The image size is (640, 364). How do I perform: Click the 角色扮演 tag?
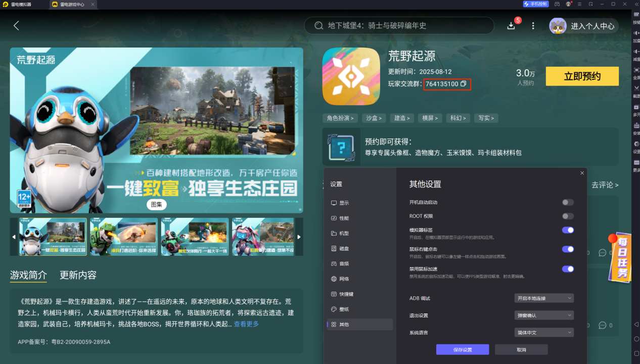click(340, 118)
